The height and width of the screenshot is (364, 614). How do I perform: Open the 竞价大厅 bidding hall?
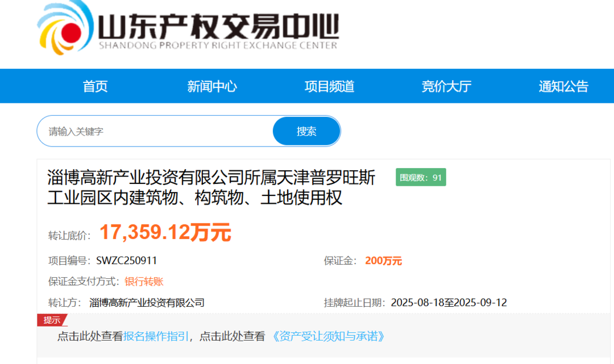click(446, 86)
